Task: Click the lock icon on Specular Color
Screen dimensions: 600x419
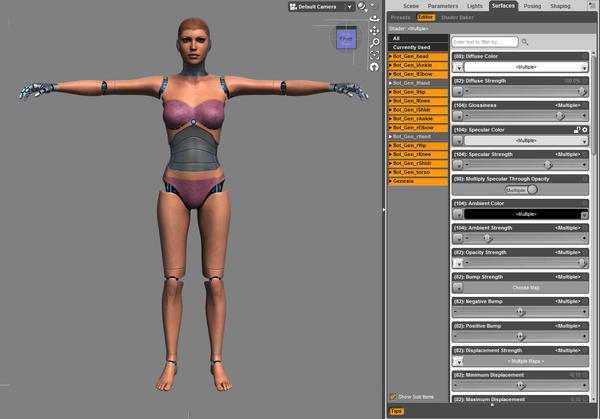Action: coord(577,130)
